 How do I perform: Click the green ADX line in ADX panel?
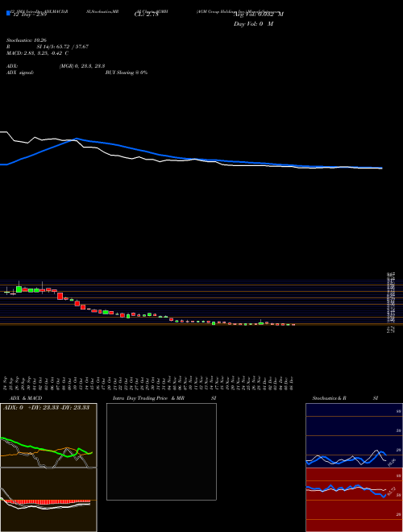pos(46,448)
